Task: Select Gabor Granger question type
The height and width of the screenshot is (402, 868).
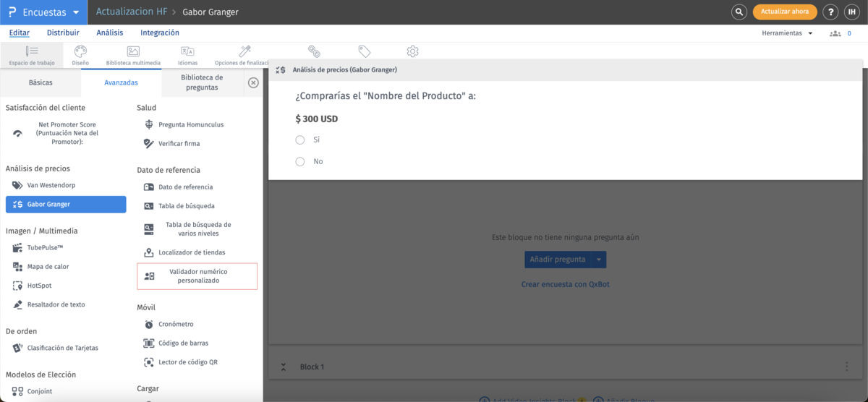Action: tap(66, 205)
